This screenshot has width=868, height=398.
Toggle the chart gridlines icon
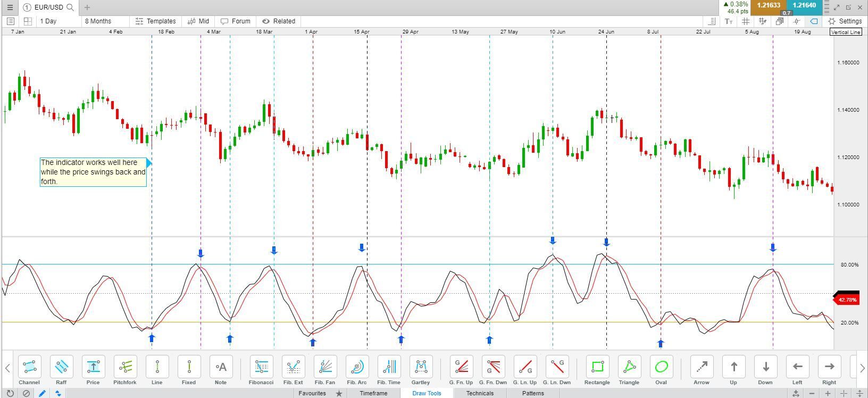tap(746, 21)
